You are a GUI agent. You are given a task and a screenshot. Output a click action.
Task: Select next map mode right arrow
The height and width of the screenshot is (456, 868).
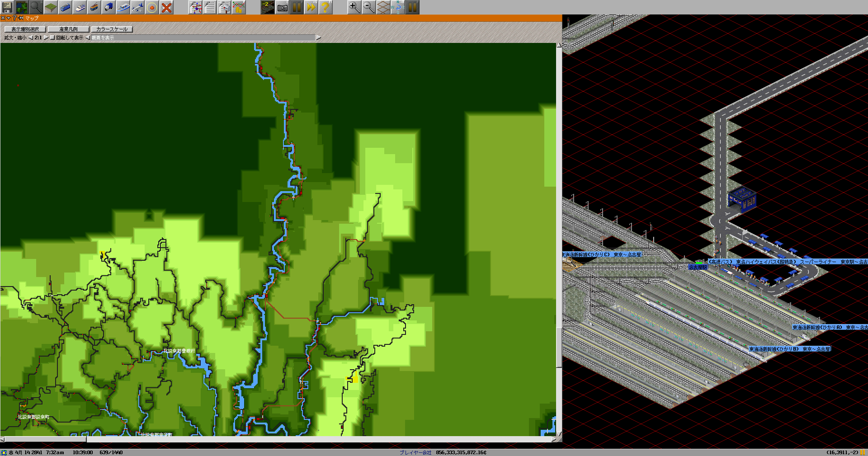click(318, 38)
